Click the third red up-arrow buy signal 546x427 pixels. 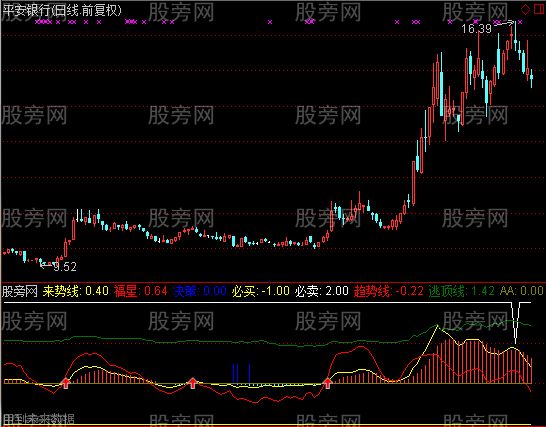[327, 383]
